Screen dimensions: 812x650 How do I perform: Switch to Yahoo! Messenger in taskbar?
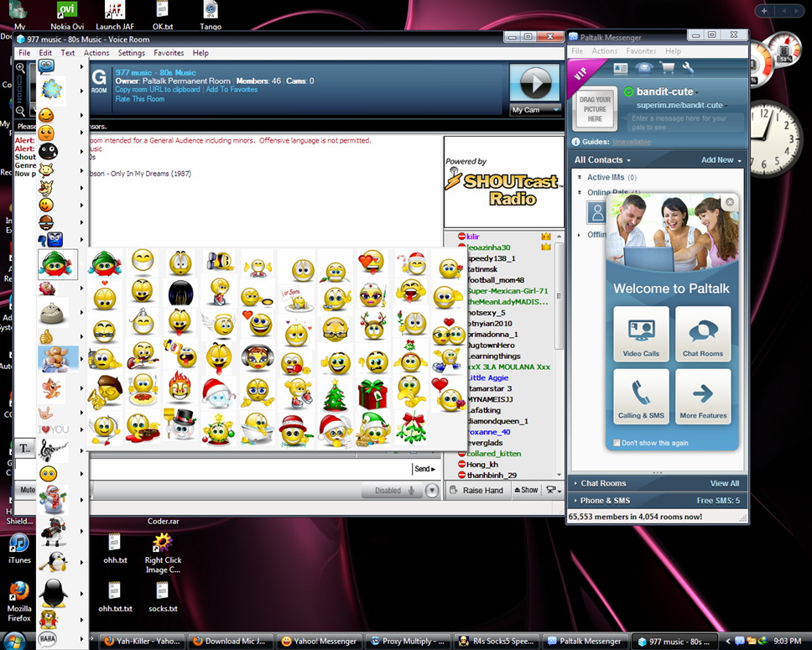[x=320, y=642]
